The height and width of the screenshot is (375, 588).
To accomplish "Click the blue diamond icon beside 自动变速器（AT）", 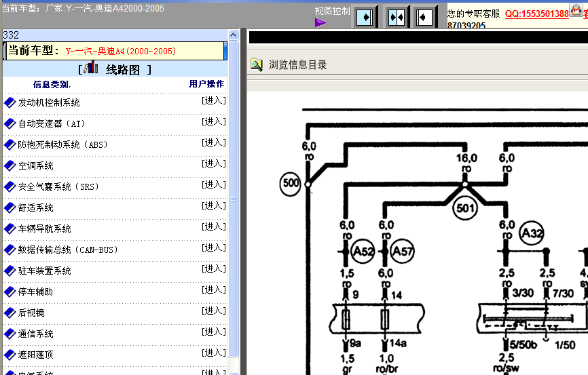I will [10, 123].
